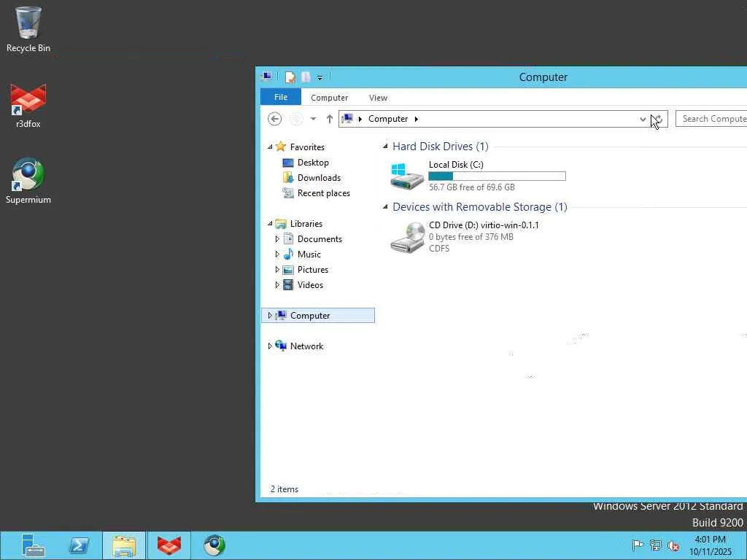Click the Computer window system icon in title bar
Screen dimensions: 747x560
click(267, 76)
